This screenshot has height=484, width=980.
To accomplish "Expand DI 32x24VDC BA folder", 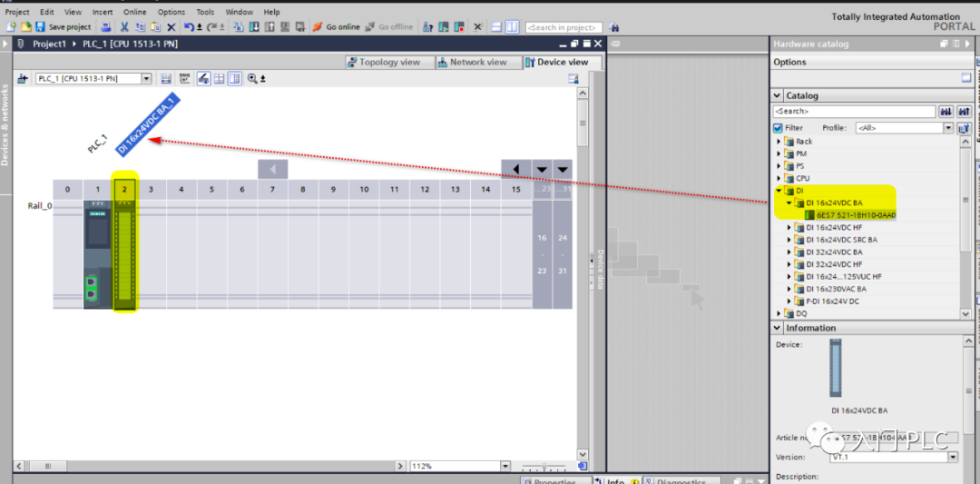I will (789, 252).
